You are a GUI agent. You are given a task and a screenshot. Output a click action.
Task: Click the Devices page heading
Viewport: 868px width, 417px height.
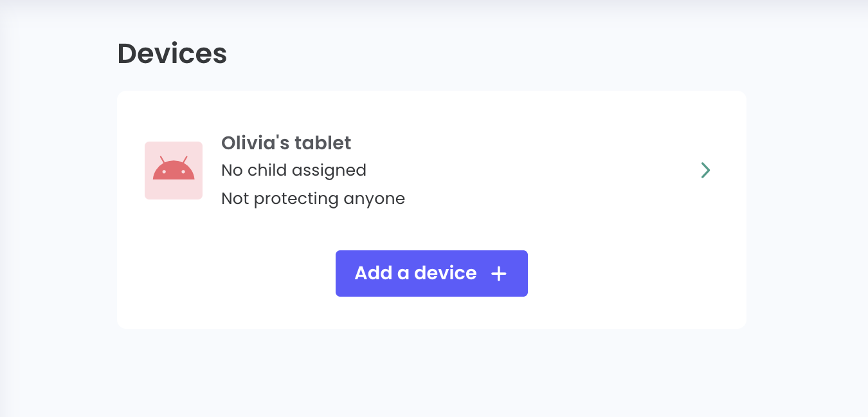(x=172, y=53)
